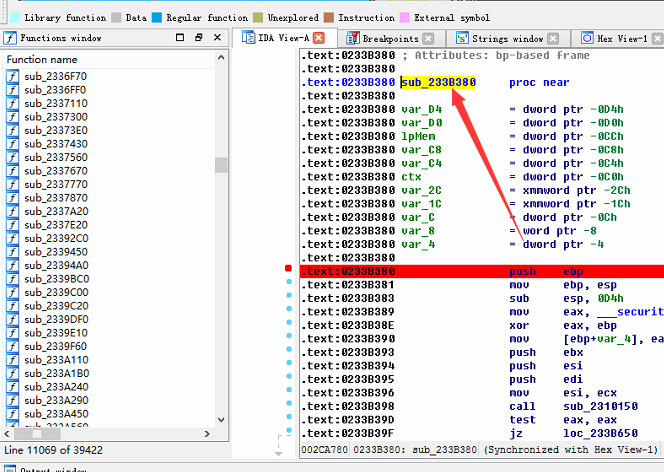Select function sub_2337430 in list
Image resolution: width=664 pixels, height=472 pixels.
56,144
